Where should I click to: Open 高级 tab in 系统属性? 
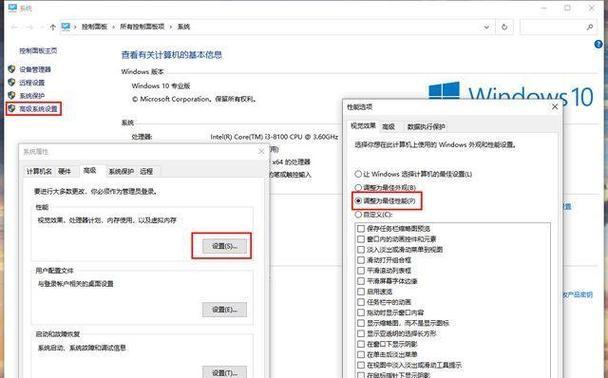90,170
